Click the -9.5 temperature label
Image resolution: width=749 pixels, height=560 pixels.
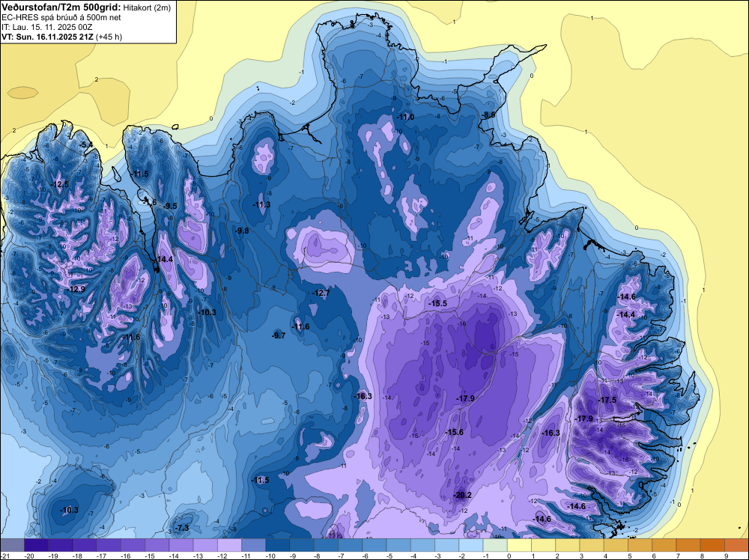tap(170, 206)
